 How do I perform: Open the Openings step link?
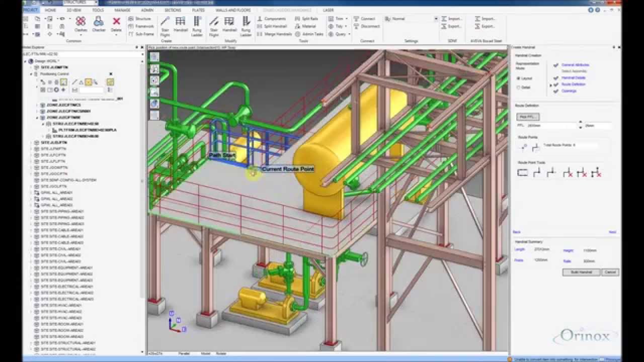569,91
